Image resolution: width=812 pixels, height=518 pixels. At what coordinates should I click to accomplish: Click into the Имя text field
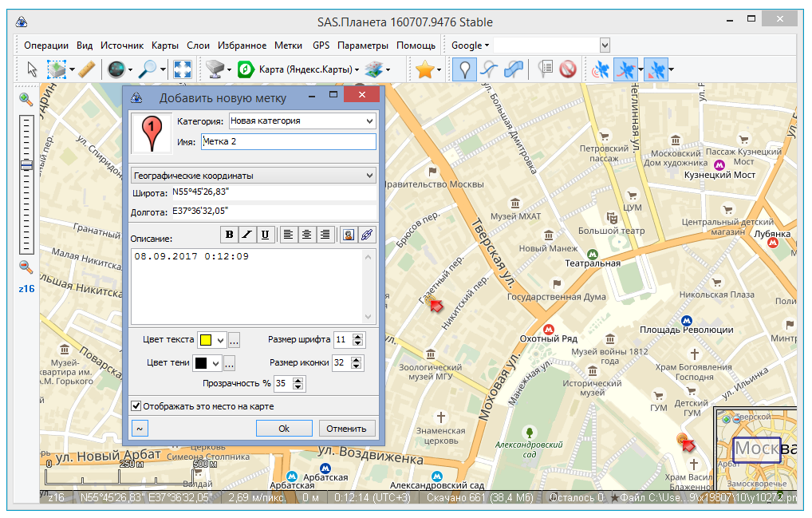pos(288,141)
